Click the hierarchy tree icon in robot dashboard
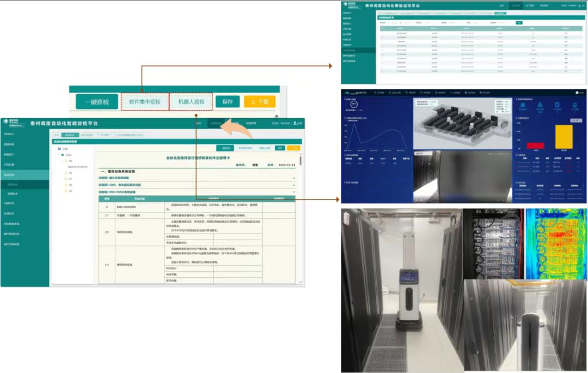The width and height of the screenshot is (588, 373). [x=540, y=105]
